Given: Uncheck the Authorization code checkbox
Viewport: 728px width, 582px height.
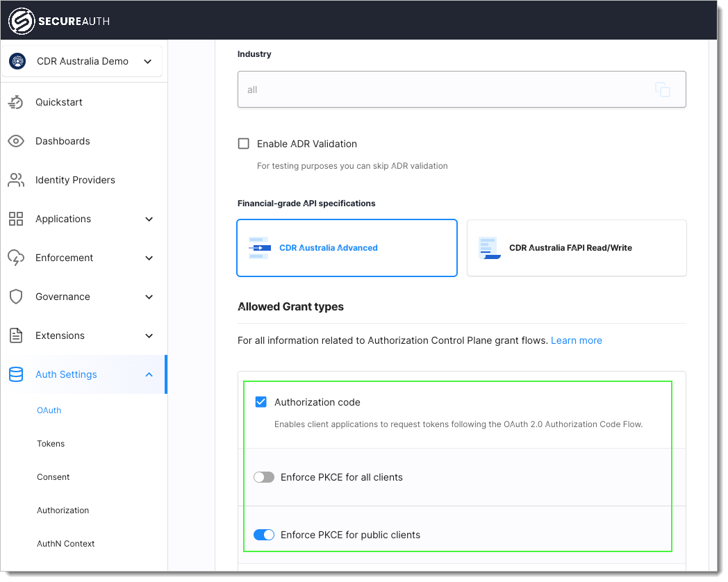Looking at the screenshot, I should point(261,402).
